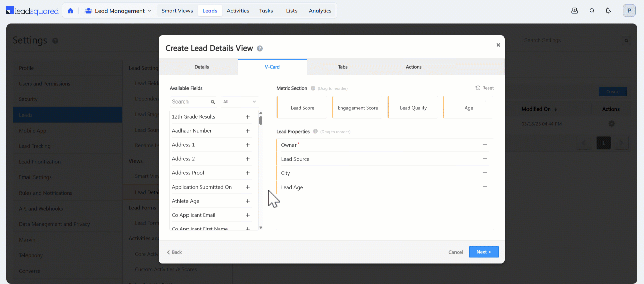644x284 pixels.
Task: Remove the Lead Source property row
Action: point(485,158)
